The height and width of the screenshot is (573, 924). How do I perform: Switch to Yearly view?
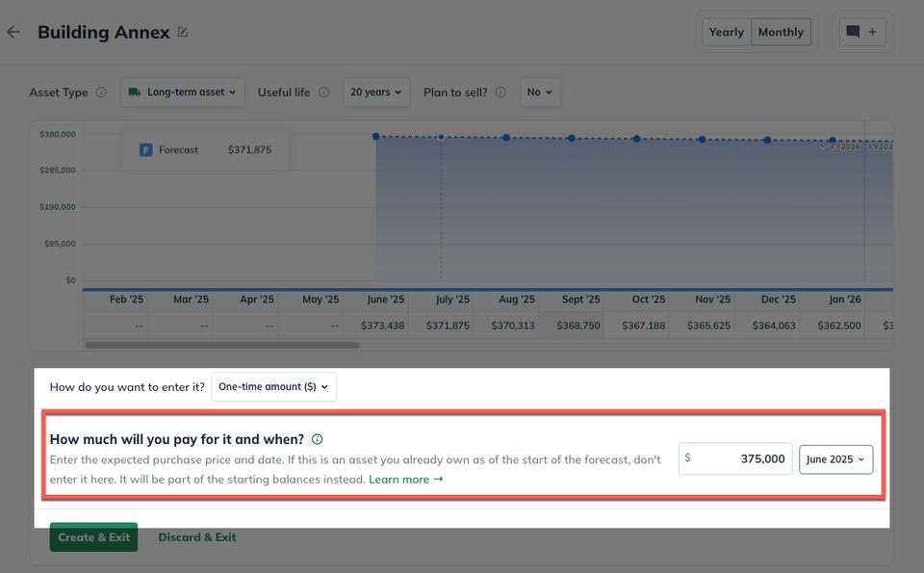pos(727,32)
